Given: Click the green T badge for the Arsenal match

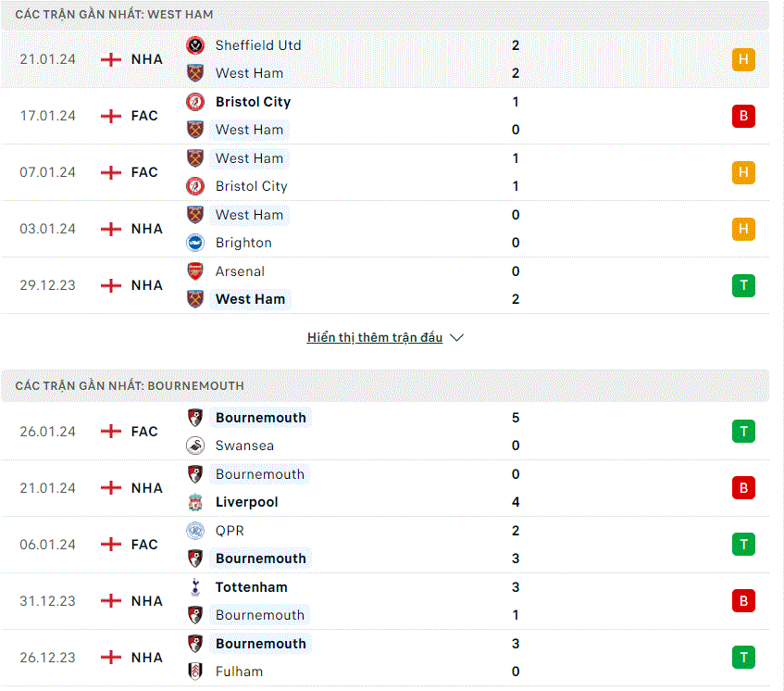Looking at the screenshot, I should pos(743,285).
